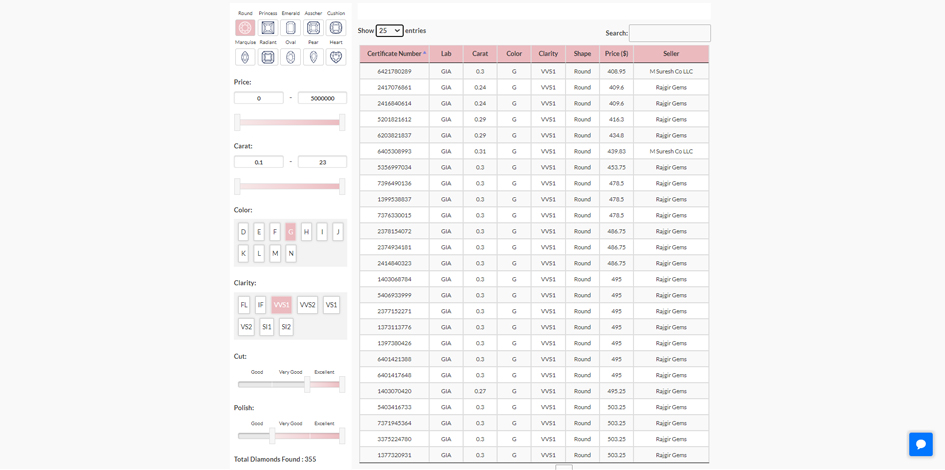Focus the table Search input field
The width and height of the screenshot is (945, 470).
click(x=670, y=33)
